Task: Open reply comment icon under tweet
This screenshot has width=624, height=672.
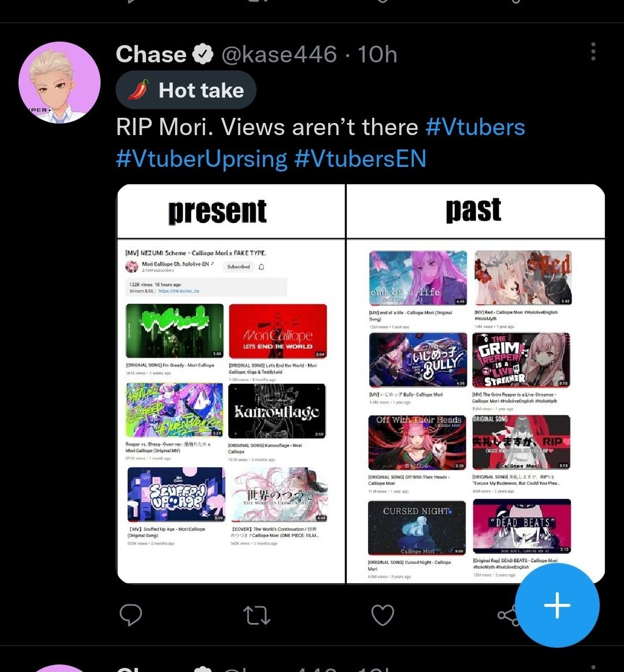Action: (131, 615)
